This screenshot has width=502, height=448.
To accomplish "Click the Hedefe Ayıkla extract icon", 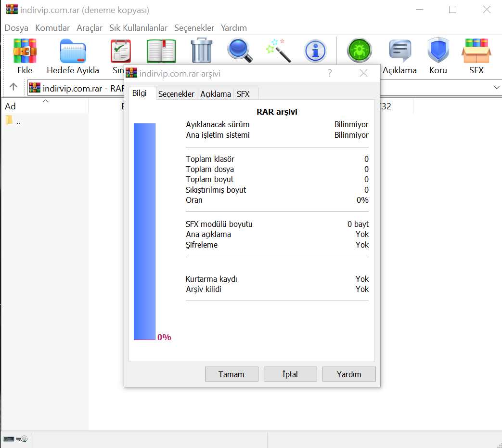I will pos(73,51).
